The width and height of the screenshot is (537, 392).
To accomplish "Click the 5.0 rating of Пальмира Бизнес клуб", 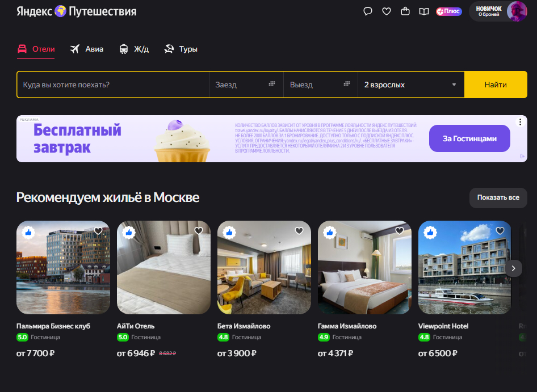I will click(x=22, y=337).
